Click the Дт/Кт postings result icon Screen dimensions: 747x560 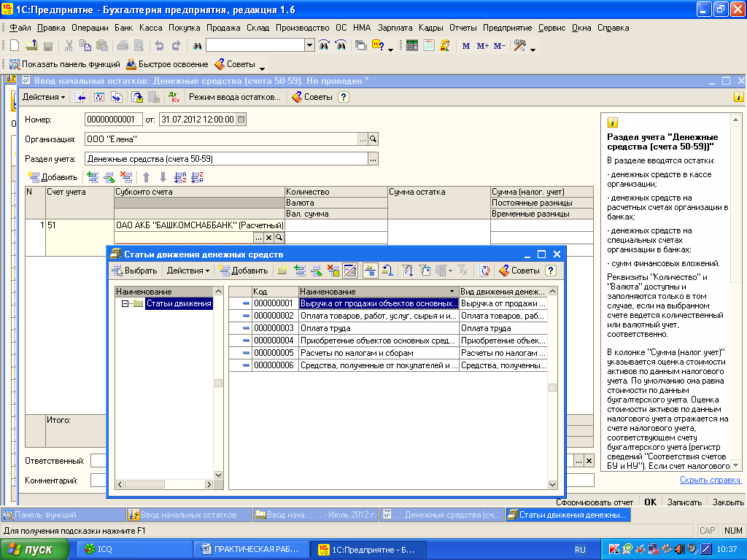tap(174, 97)
